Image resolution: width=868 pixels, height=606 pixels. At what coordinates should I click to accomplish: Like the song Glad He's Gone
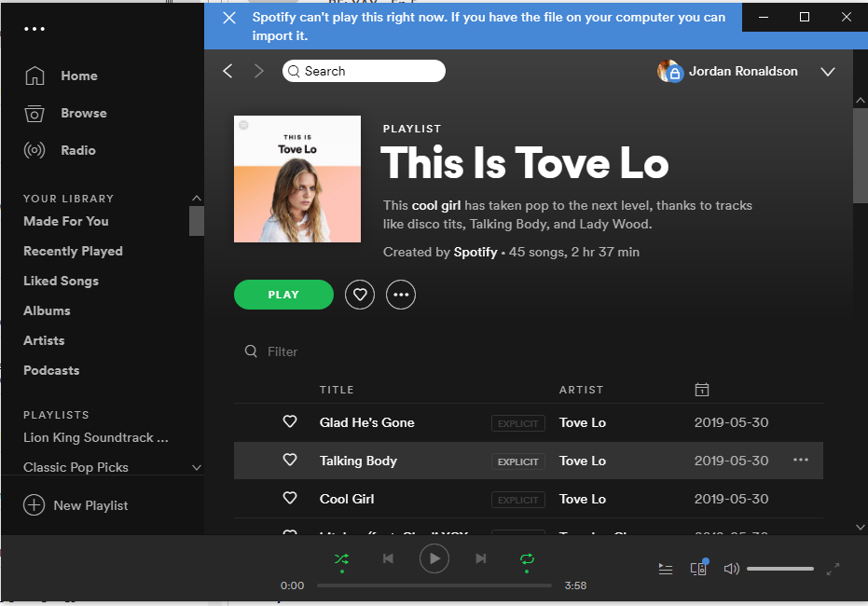pyautogui.click(x=290, y=422)
